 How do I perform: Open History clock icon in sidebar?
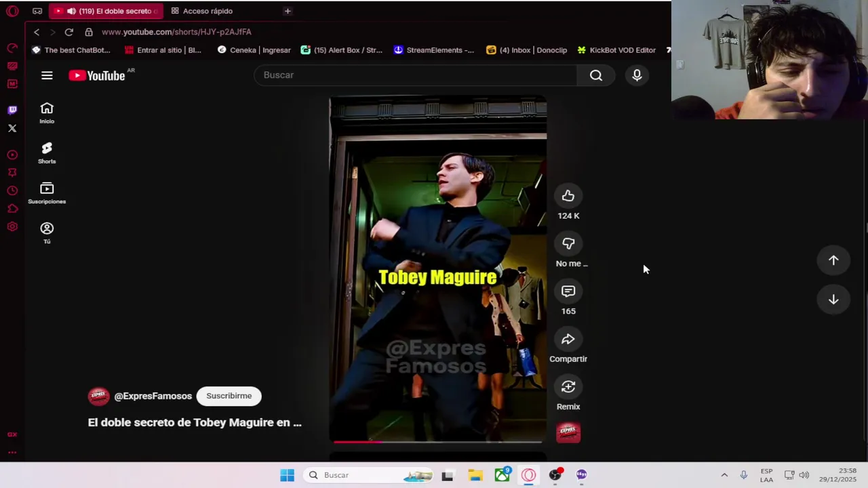[x=12, y=191]
